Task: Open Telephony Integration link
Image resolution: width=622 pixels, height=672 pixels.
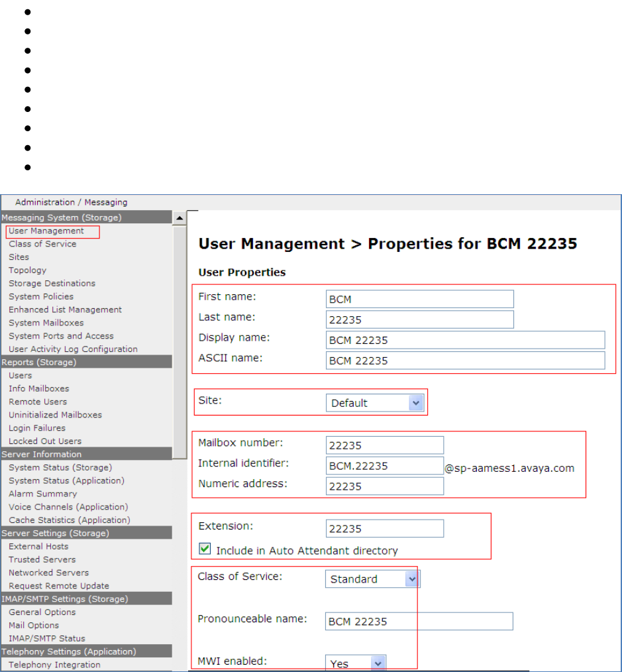Action: tap(54, 665)
